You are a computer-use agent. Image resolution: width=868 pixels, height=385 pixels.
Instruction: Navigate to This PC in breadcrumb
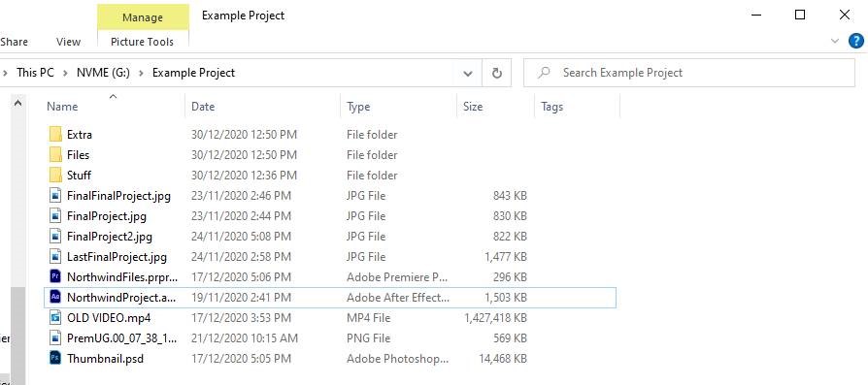[x=35, y=73]
